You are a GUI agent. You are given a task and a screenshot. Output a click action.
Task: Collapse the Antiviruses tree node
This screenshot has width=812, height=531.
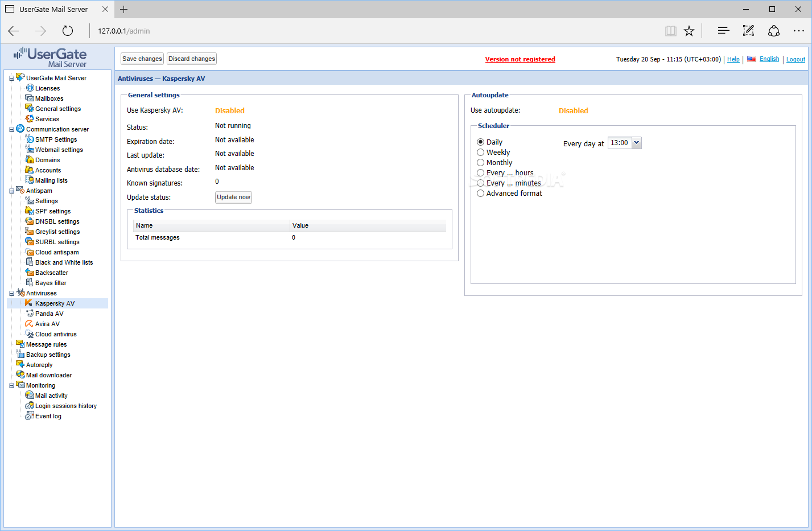click(x=11, y=294)
